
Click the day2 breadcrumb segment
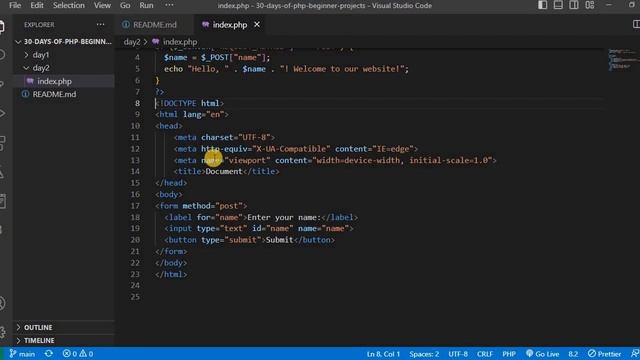click(131, 42)
